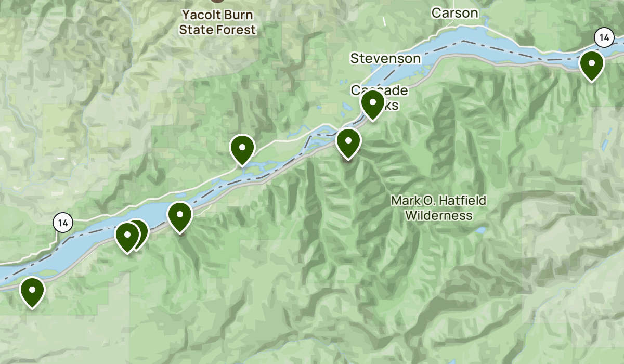The width and height of the screenshot is (624, 364).
Task: Select the trail pin beside Cascade Locks label
Action: point(373,104)
